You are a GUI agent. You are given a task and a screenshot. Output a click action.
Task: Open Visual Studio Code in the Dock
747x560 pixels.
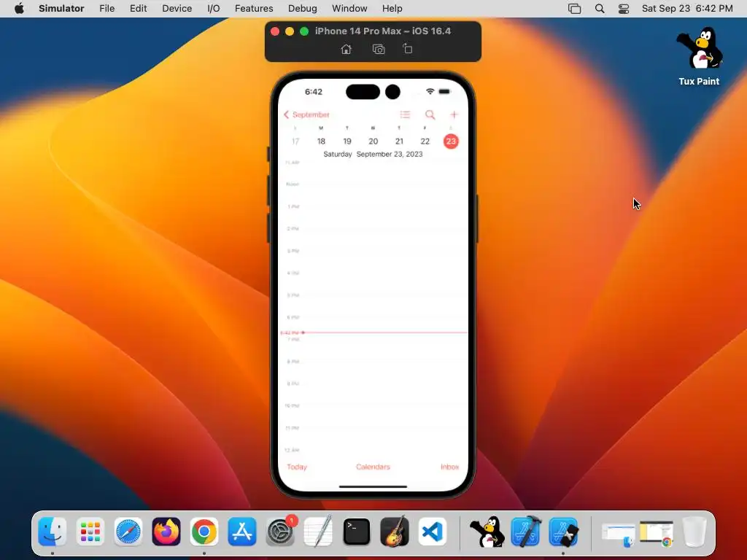click(433, 532)
